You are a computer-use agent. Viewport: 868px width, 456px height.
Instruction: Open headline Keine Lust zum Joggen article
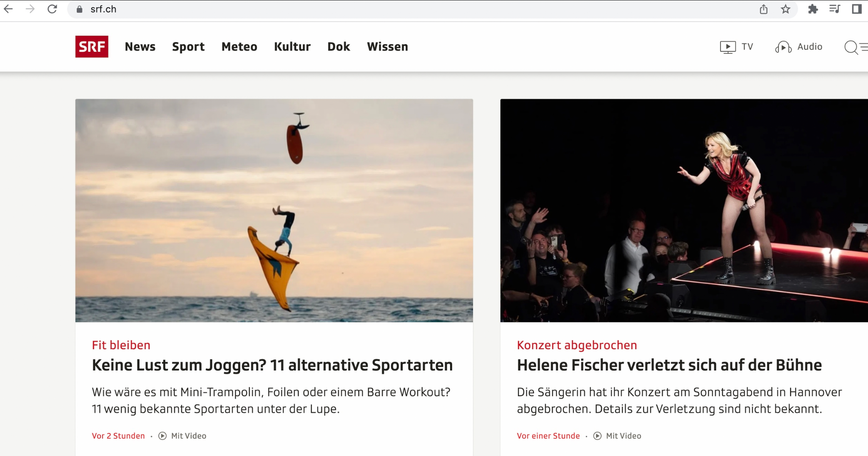pos(272,365)
